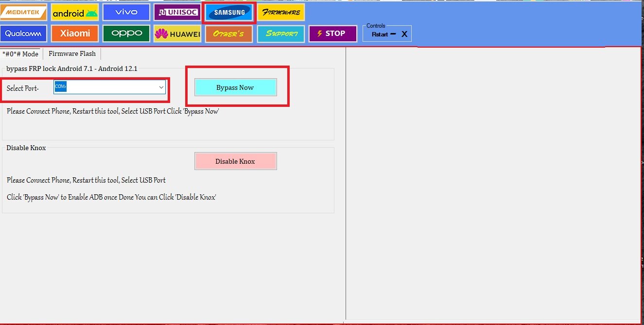This screenshot has width=644, height=325.
Task: Open the MediaTek brand section
Action: pyautogui.click(x=24, y=12)
